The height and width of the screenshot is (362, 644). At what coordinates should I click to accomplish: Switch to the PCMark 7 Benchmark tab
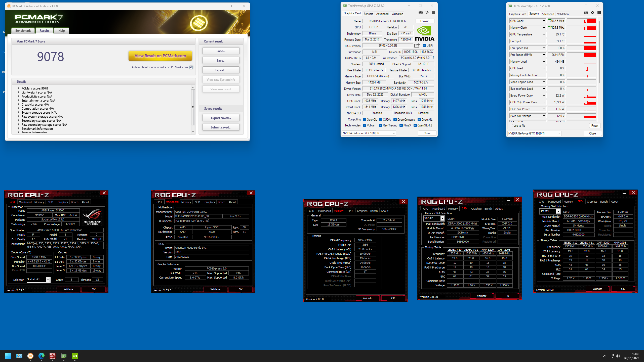pos(23,31)
